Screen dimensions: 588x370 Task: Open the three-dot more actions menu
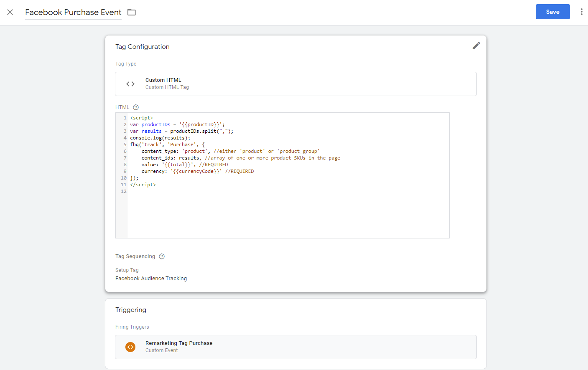tap(581, 12)
